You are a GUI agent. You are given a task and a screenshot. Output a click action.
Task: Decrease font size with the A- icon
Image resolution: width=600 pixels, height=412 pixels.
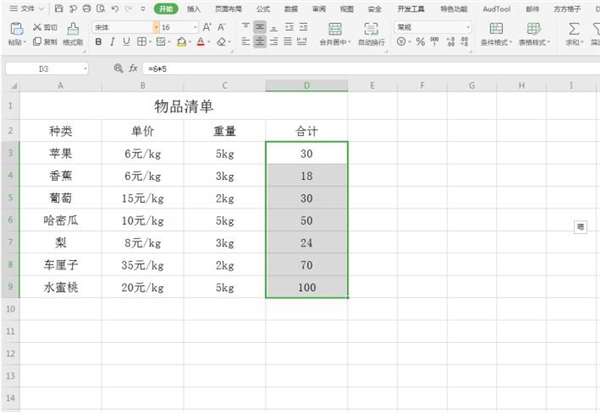[x=221, y=27]
